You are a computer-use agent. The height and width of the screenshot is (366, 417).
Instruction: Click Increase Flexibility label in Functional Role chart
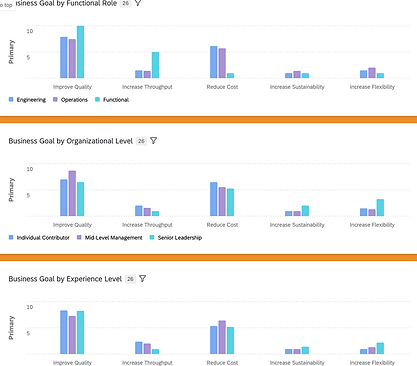click(372, 87)
